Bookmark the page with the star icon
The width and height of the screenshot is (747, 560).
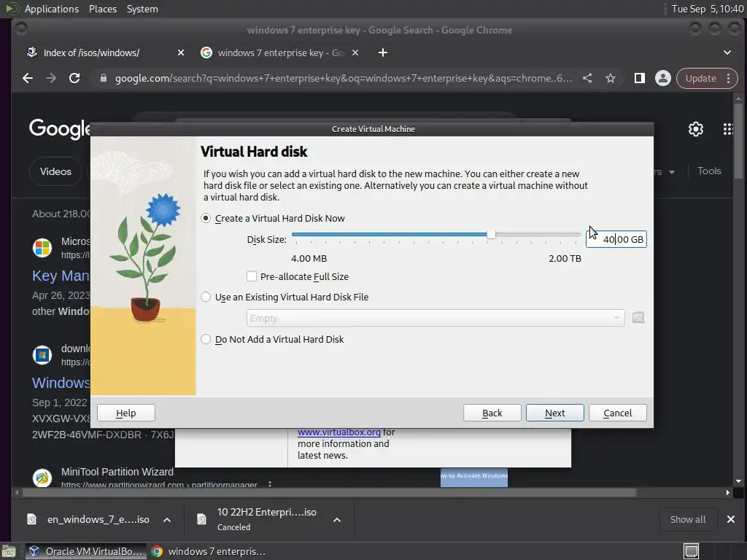611,78
